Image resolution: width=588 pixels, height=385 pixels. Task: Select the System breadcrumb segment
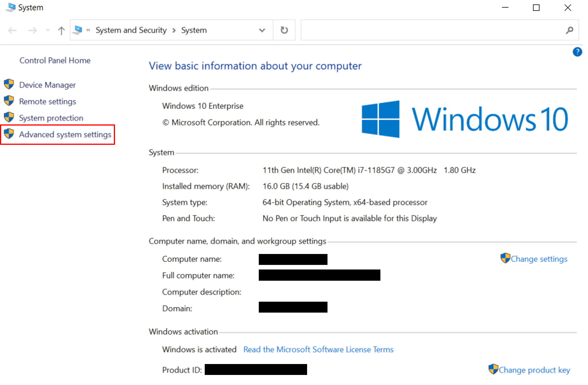(x=194, y=30)
